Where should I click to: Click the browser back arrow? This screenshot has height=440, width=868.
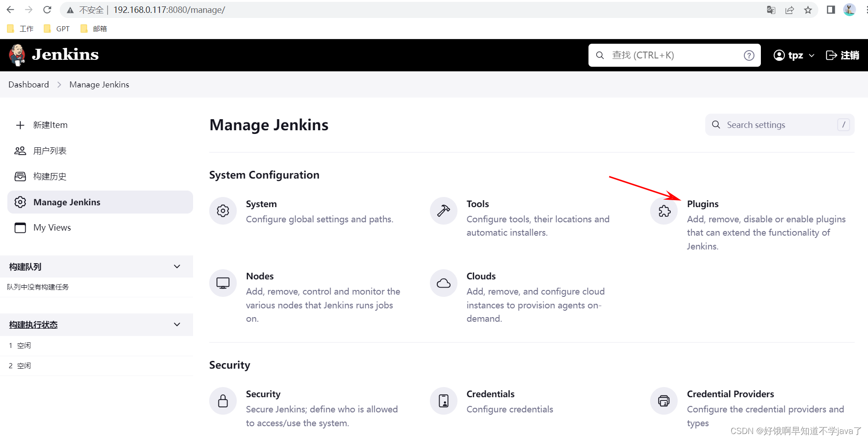(11, 10)
